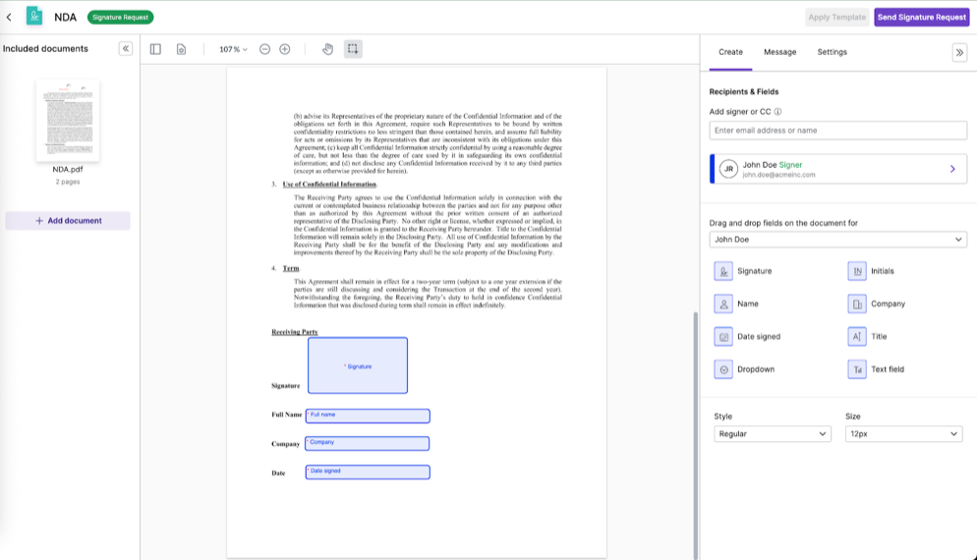Open the Style Regular dropdown
This screenshot has width=977, height=560.
(772, 434)
